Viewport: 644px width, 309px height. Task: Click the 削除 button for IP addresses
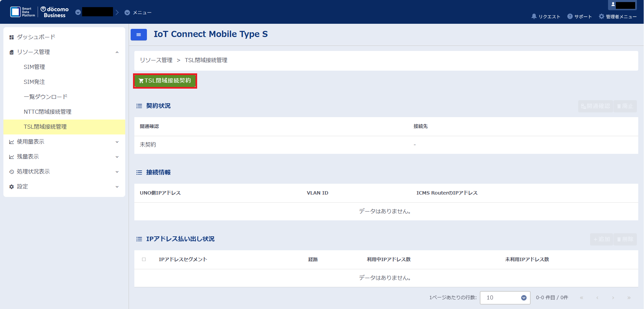[x=625, y=239]
